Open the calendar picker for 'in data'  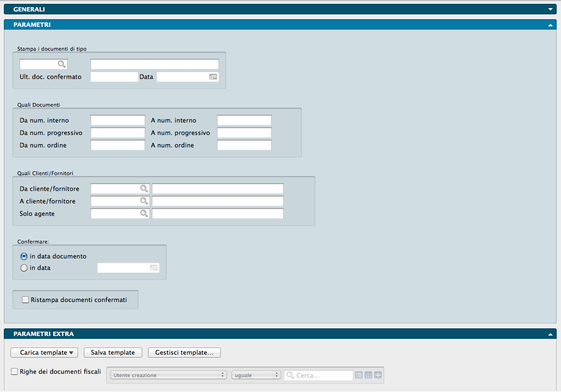click(x=154, y=268)
